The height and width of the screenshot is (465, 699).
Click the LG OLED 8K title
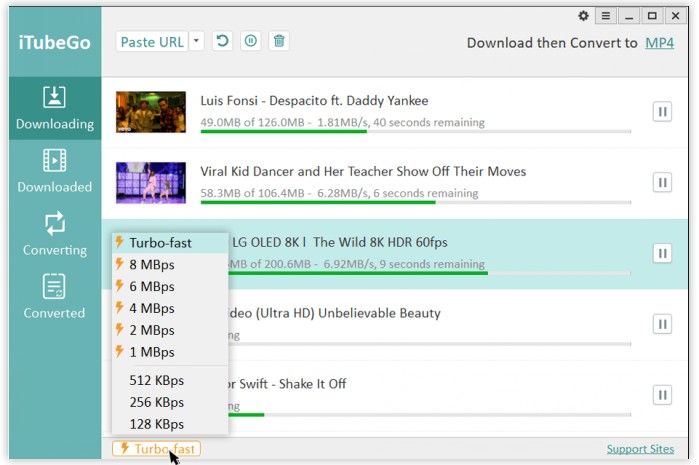(x=340, y=243)
